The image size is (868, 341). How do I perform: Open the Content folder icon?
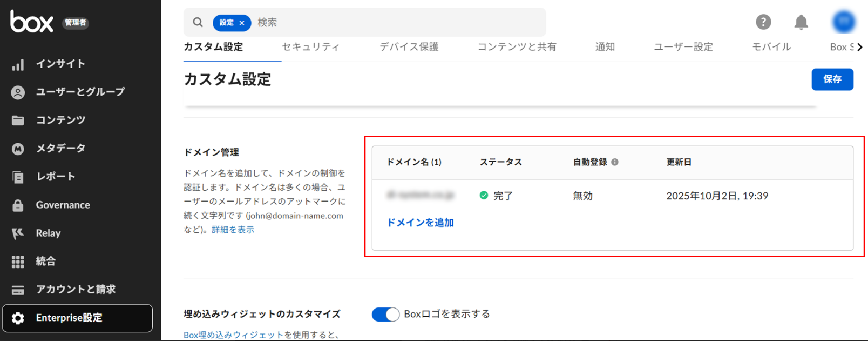pyautogui.click(x=18, y=121)
